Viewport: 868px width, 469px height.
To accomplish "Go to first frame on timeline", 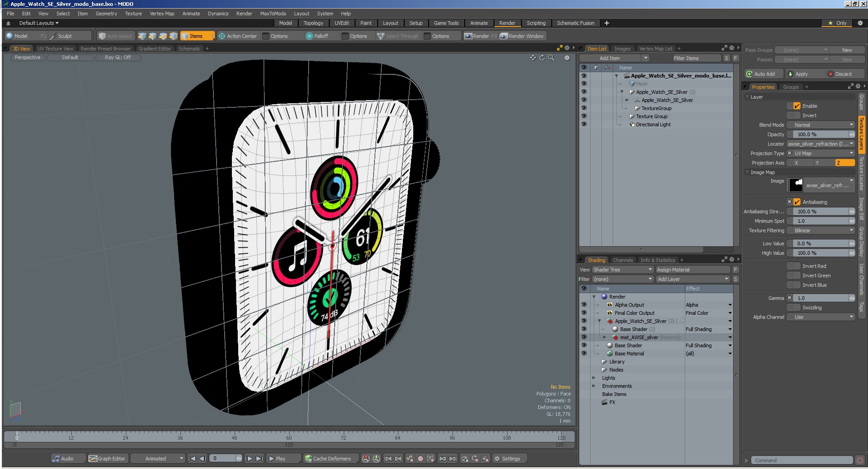I will (192, 459).
